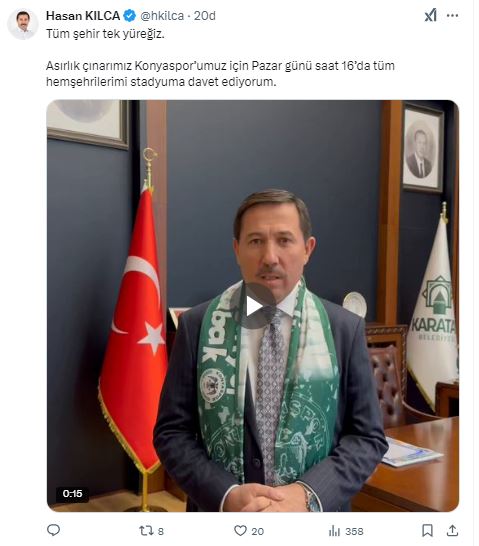Click the 0:15 video duration badge

point(72,493)
